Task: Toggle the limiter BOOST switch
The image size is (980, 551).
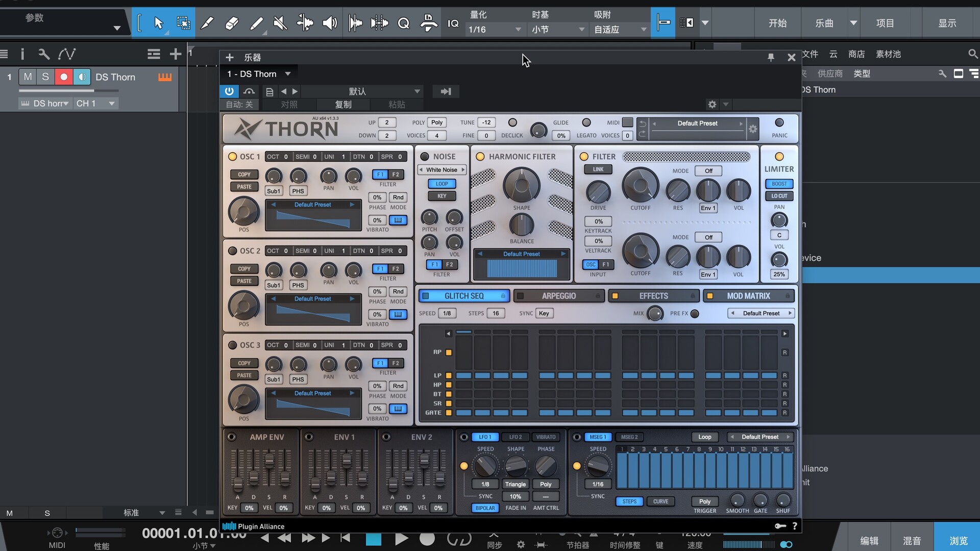Action: pyautogui.click(x=779, y=184)
